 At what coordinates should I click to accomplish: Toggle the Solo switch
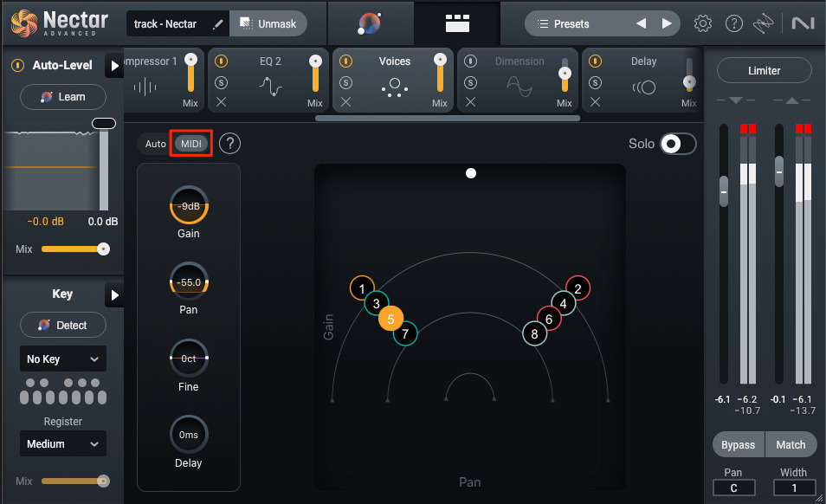point(679,144)
